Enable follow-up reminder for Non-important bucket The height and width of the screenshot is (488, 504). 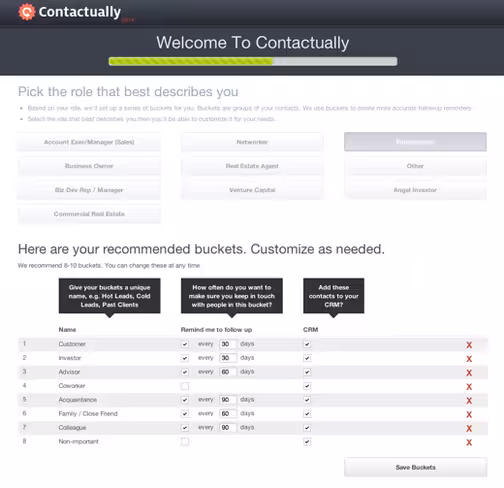(185, 442)
